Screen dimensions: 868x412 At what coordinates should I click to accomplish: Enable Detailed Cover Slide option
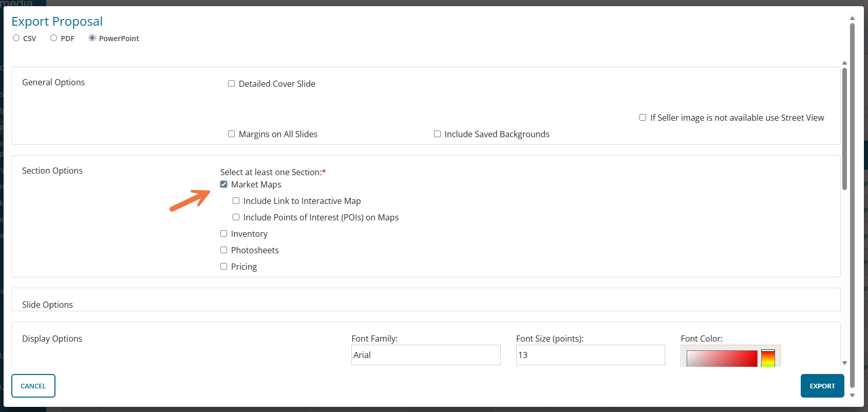[x=232, y=84]
